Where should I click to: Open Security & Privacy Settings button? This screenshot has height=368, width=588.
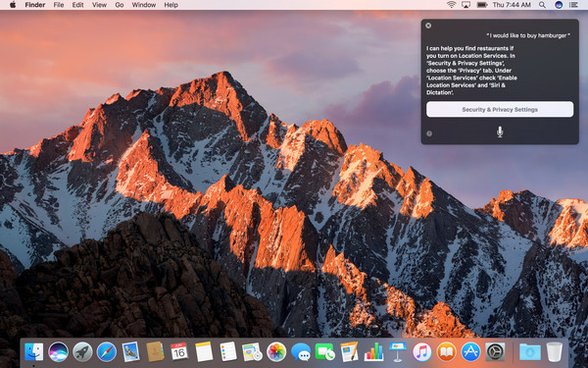coord(500,109)
